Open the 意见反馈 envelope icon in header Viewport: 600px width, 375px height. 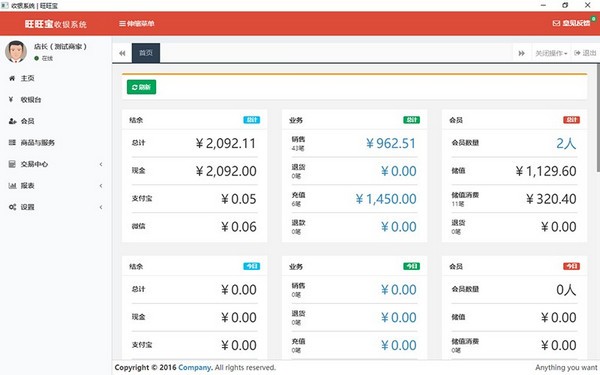coord(556,23)
